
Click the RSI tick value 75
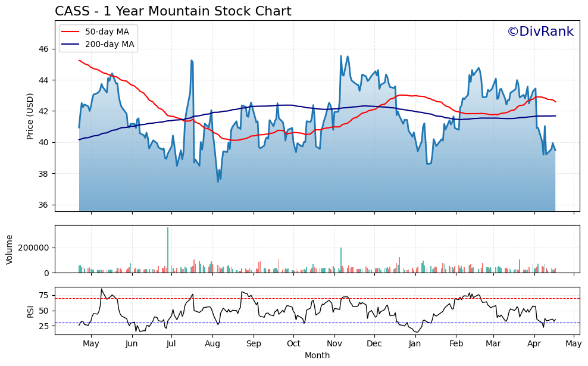43,296
